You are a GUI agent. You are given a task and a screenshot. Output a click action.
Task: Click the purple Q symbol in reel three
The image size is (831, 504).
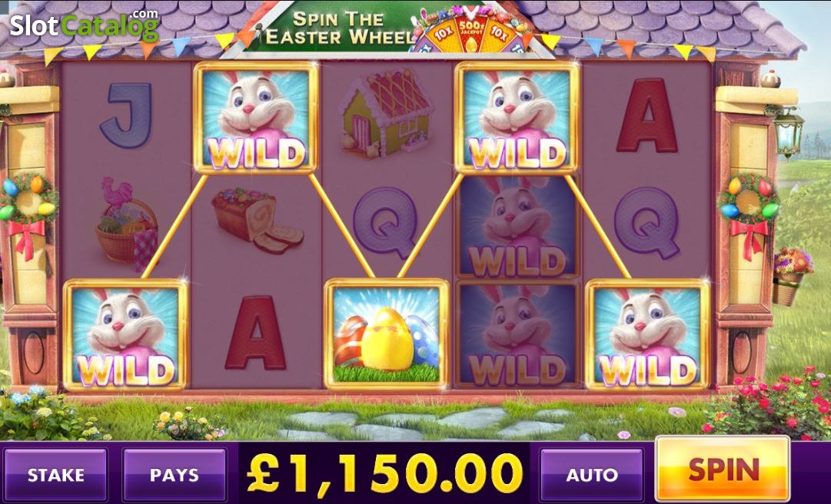pyautogui.click(x=385, y=223)
